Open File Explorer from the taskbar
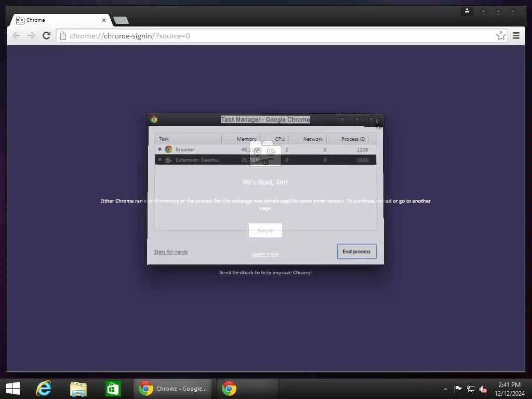 (78, 389)
